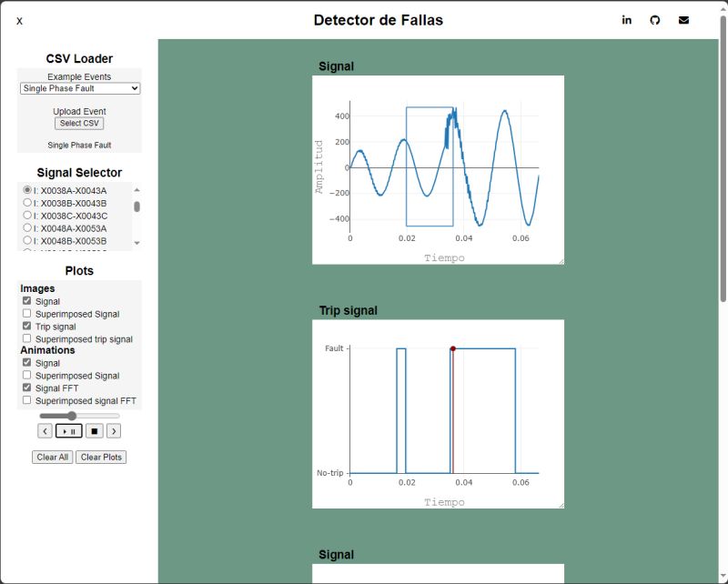Viewport: 728px width, 584px height.
Task: Click the email envelope icon
Action: (683, 20)
